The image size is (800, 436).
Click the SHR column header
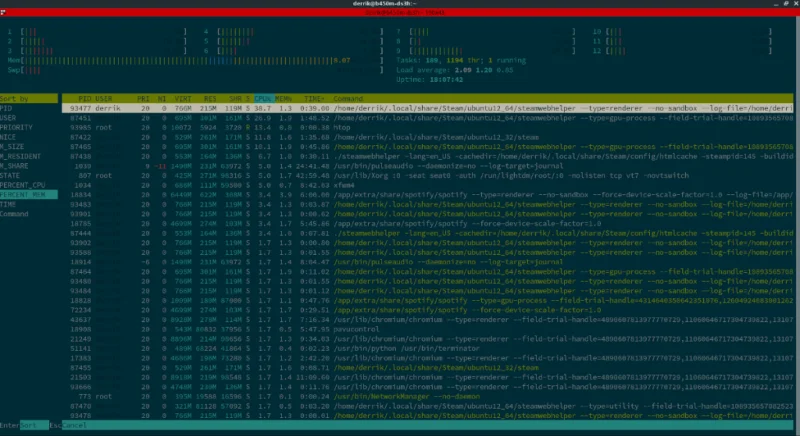(x=235, y=98)
